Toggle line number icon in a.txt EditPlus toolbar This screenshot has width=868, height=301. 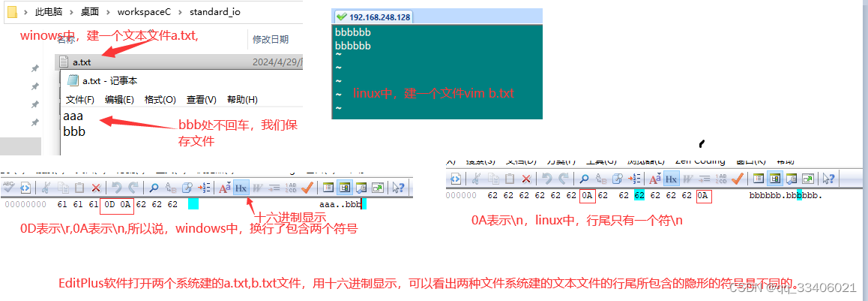pos(291,188)
